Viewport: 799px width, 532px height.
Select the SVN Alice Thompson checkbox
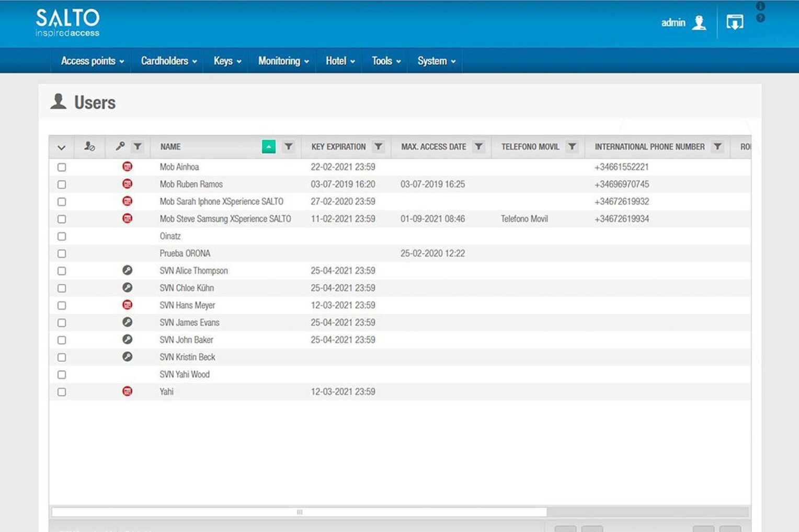62,271
